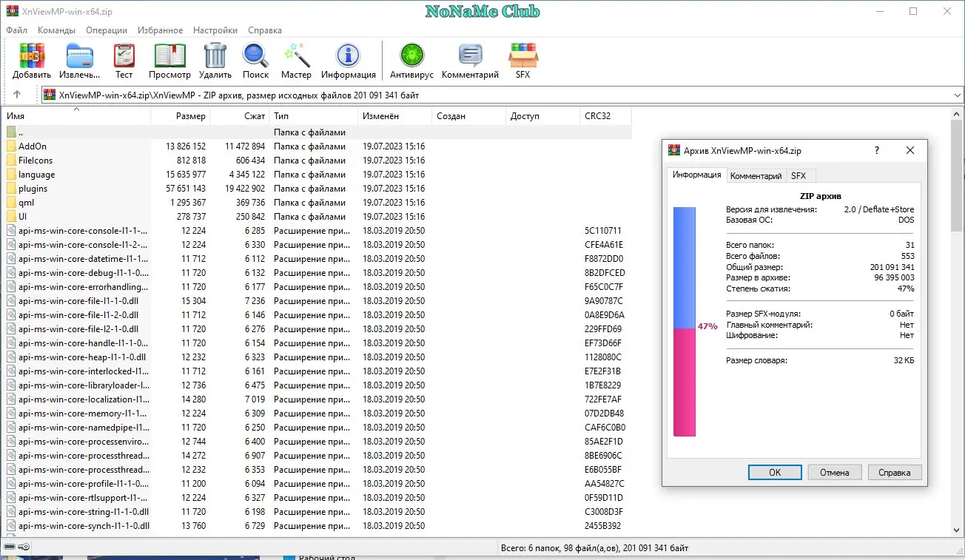Click CRC32 value 5C110711

(603, 231)
